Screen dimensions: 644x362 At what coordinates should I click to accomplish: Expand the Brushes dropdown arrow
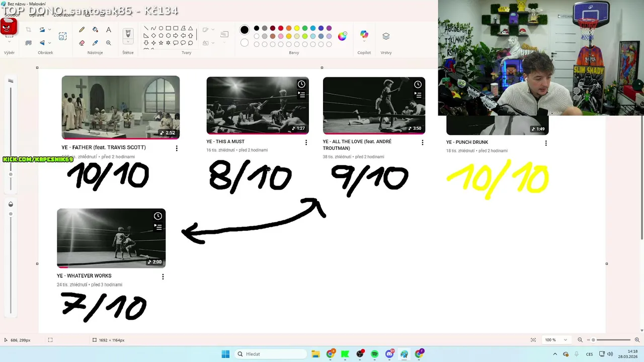coord(128,42)
